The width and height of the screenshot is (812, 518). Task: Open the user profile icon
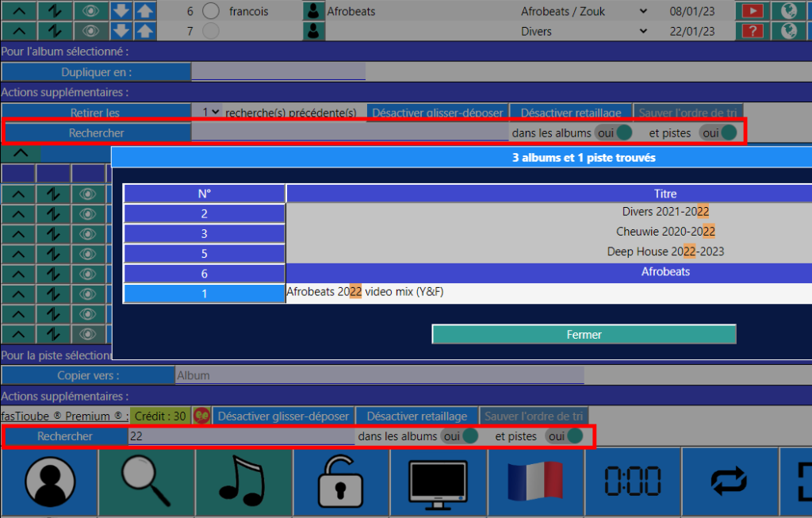pos(50,481)
